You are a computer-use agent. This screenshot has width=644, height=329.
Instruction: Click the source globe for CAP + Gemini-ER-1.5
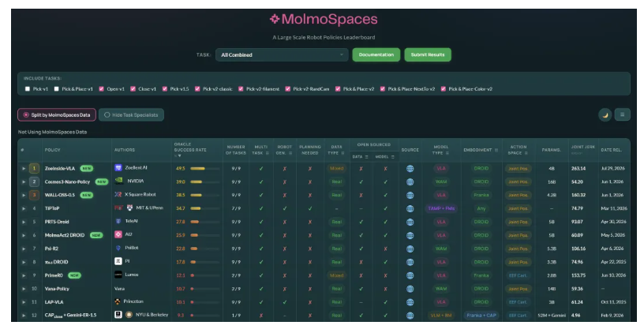(x=410, y=316)
